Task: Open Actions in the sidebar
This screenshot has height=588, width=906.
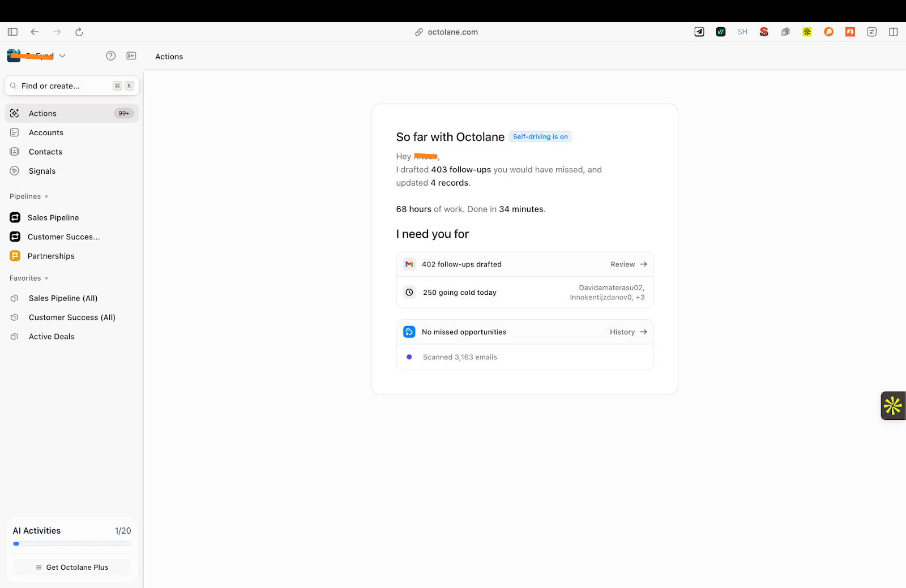Action: click(x=72, y=113)
